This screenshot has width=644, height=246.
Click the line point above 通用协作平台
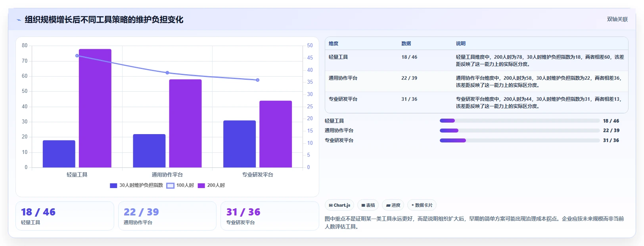167,73
